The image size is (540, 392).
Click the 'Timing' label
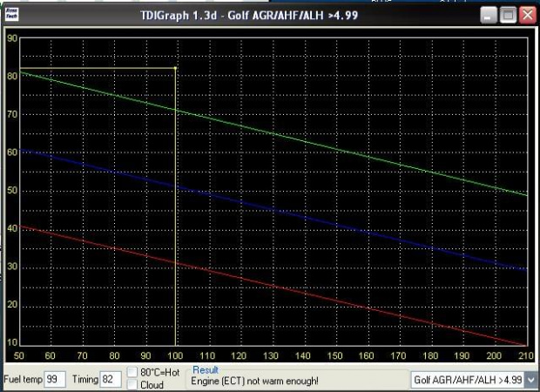[85, 379]
